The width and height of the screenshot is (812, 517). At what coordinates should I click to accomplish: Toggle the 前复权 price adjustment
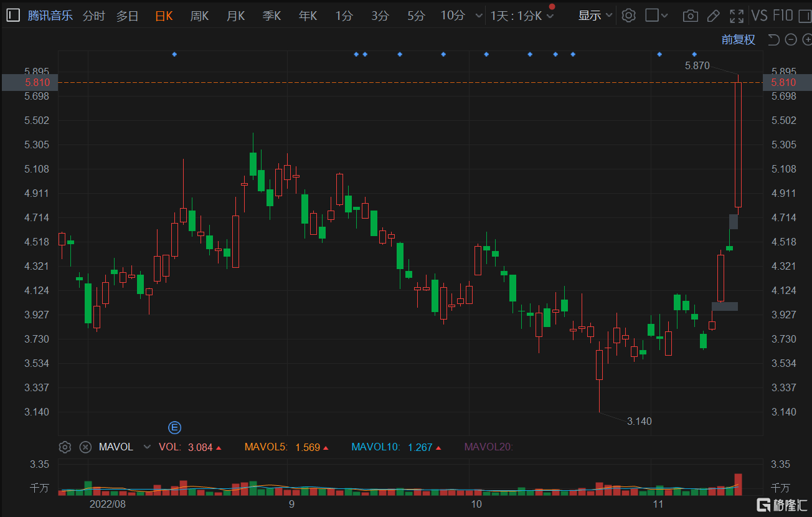point(738,40)
